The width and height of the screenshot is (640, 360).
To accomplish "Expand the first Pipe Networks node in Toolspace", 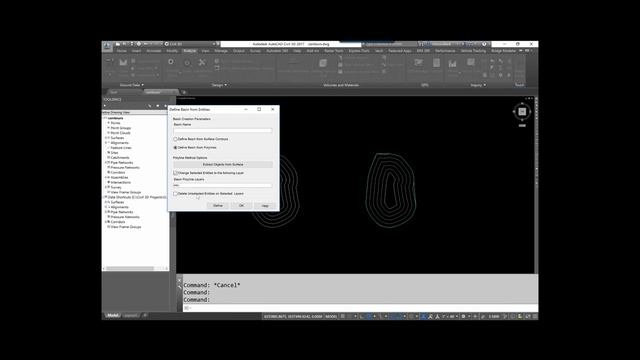I will coord(106,162).
